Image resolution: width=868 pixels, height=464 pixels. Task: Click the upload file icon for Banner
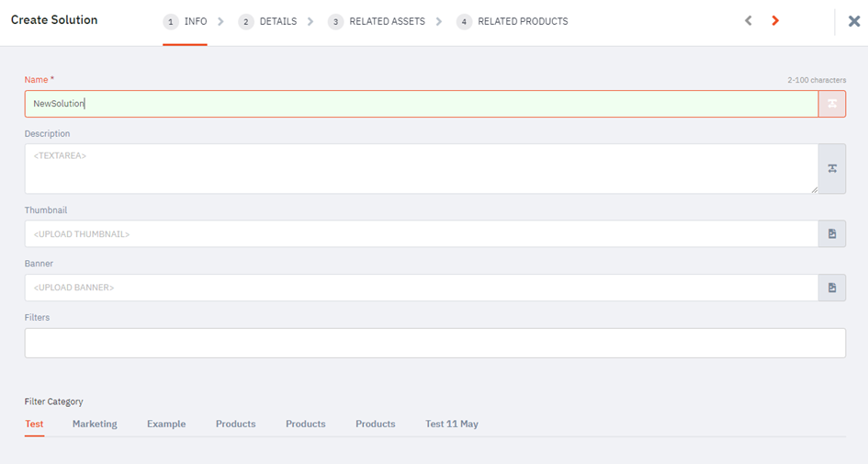pyautogui.click(x=832, y=288)
